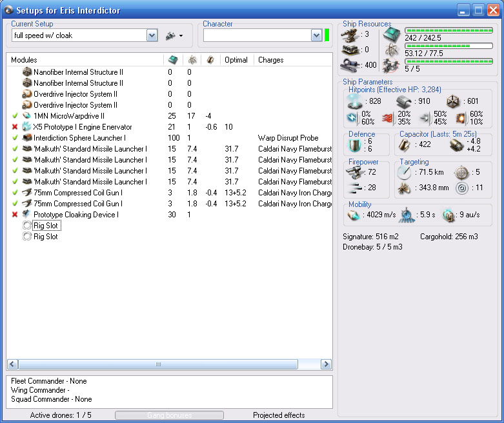Select the second Rig Slot

pos(46,237)
